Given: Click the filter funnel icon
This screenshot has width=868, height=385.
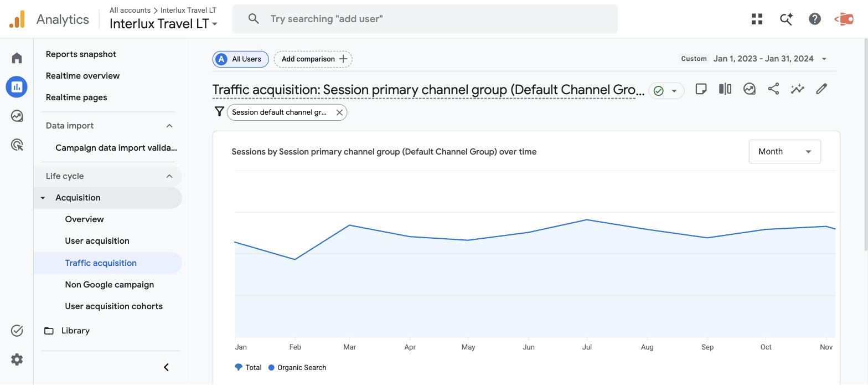Looking at the screenshot, I should [219, 112].
